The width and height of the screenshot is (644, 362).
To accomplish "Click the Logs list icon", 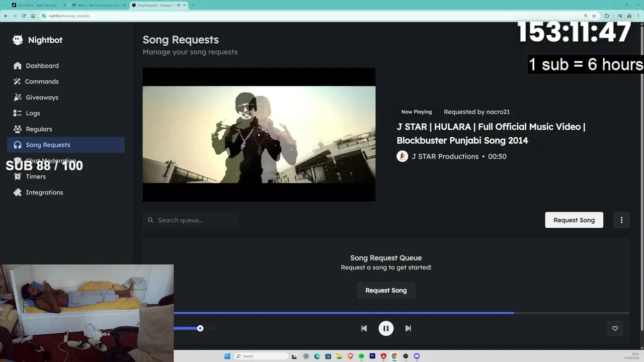I will [18, 113].
